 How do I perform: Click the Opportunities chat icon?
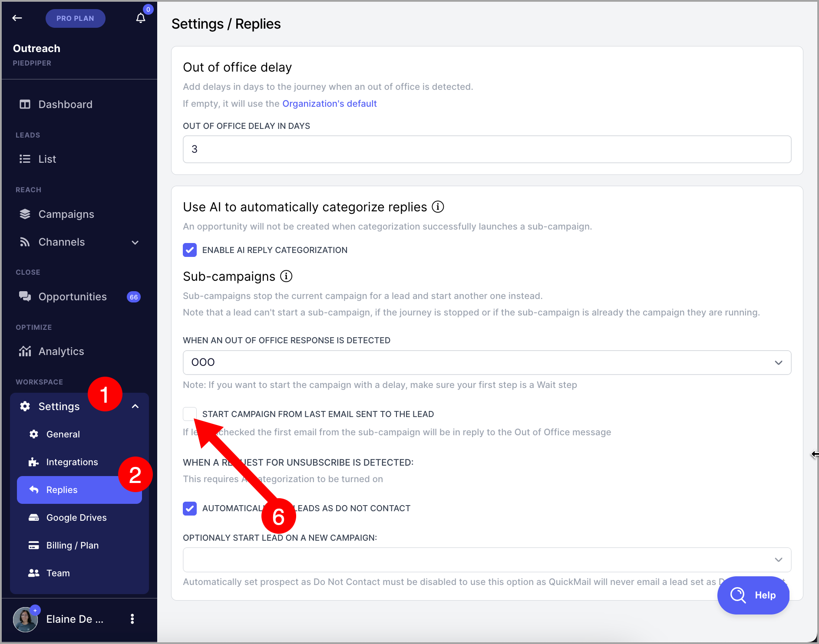point(25,296)
